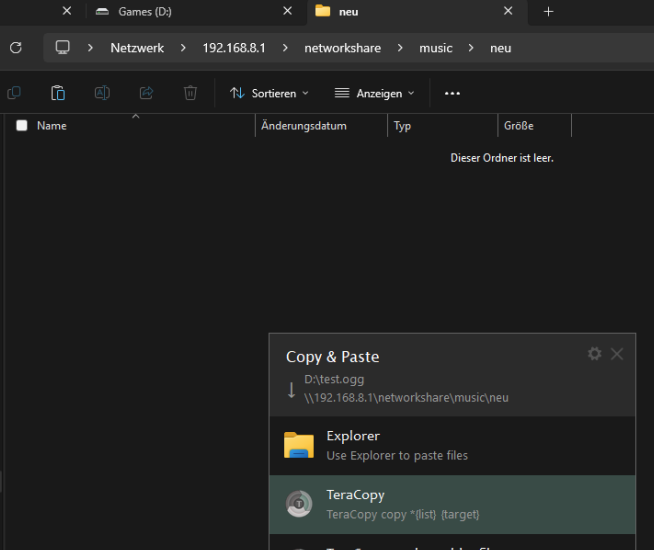Click neu segment in the breadcrumb
Screen dimensions: 654x550
[501, 48]
